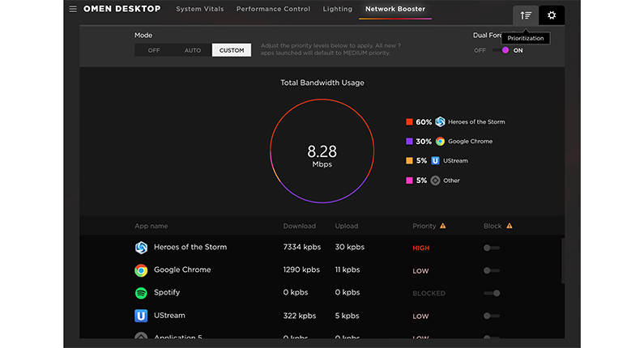
Task: Click the Priority column header
Action: pyautogui.click(x=424, y=226)
